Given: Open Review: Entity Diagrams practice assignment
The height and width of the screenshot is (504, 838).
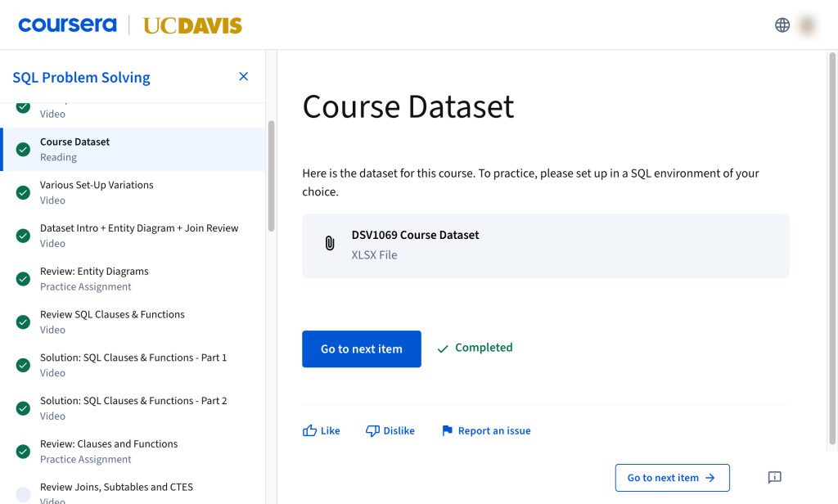Looking at the screenshot, I should 134,279.
